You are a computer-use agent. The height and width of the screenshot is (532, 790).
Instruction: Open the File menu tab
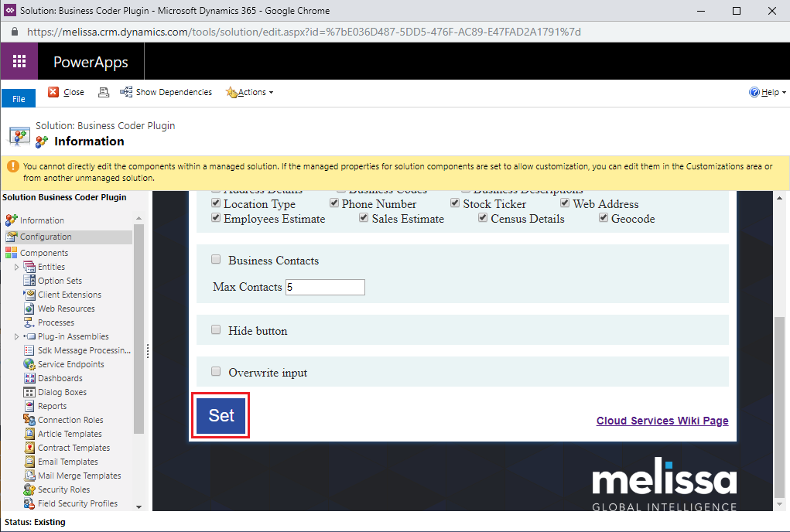coord(19,99)
